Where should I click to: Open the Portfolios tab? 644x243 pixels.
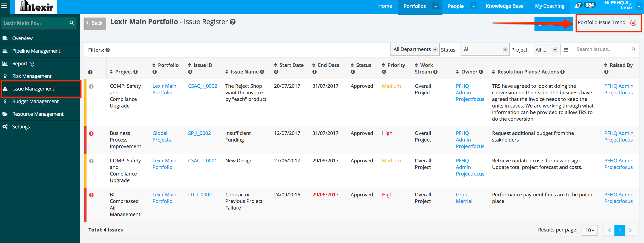[x=415, y=6]
